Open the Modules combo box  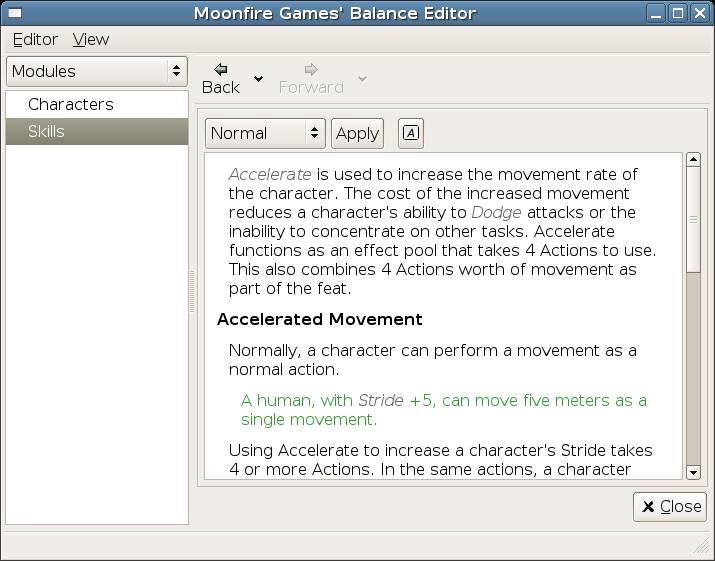tap(97, 71)
